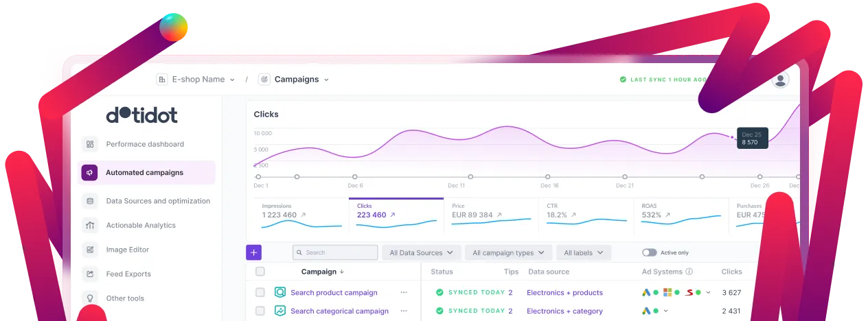The height and width of the screenshot is (321, 868).
Task: Click synced status check for Search categorical campaign
Action: (439, 311)
